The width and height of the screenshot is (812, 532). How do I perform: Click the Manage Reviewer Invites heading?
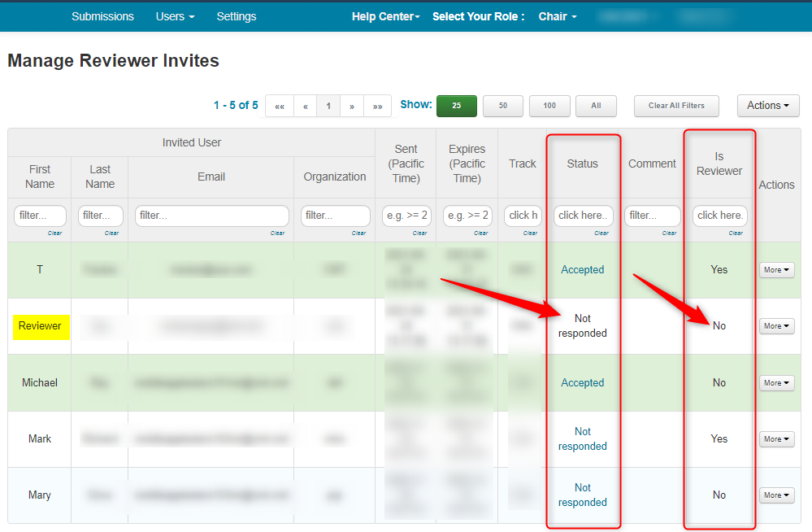pos(114,61)
